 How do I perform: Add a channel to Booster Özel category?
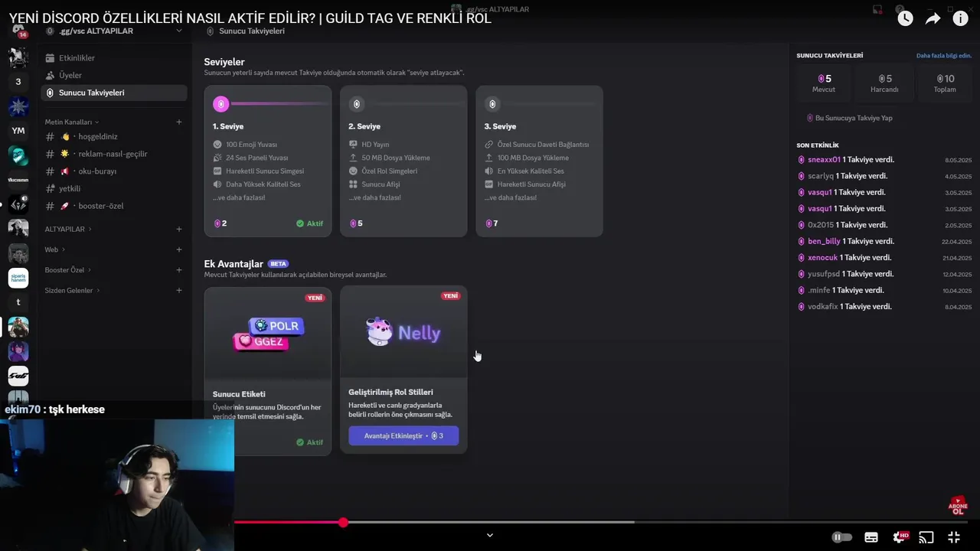(179, 270)
